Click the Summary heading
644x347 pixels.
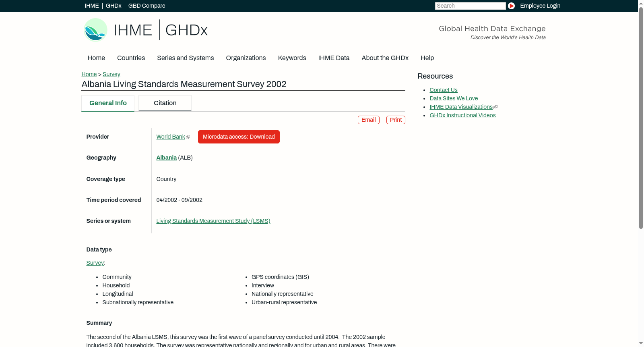point(99,323)
